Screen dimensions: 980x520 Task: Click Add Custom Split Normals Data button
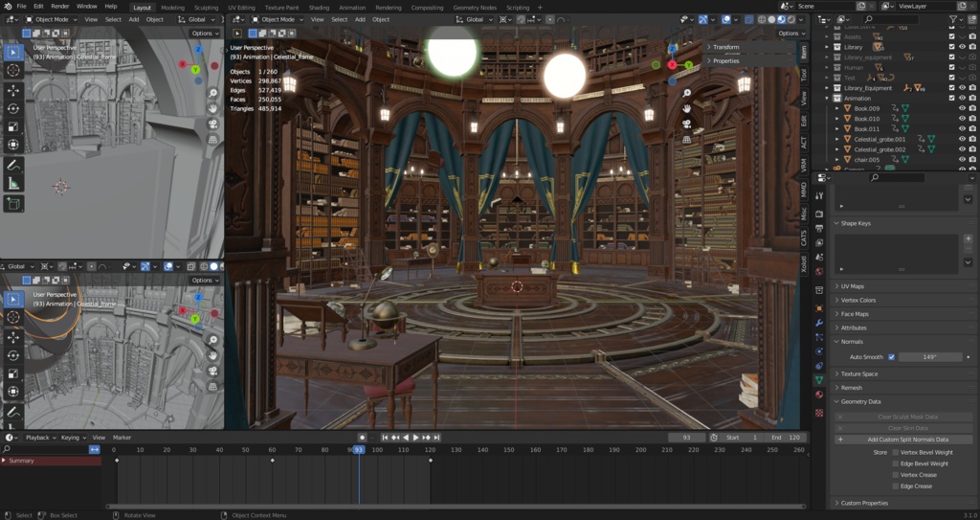(907, 440)
